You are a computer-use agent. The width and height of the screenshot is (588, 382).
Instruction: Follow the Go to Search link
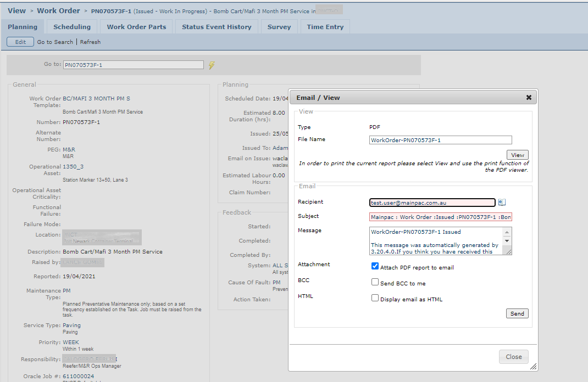[55, 42]
